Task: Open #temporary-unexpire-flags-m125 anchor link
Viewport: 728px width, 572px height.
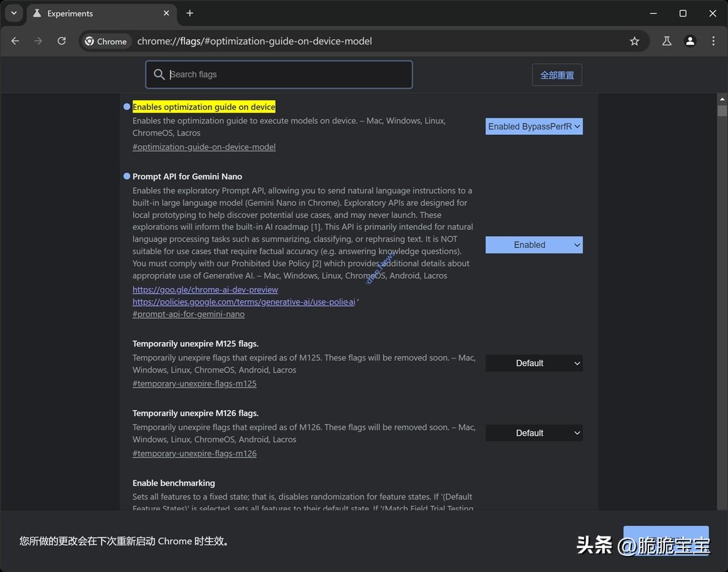Action: tap(195, 384)
